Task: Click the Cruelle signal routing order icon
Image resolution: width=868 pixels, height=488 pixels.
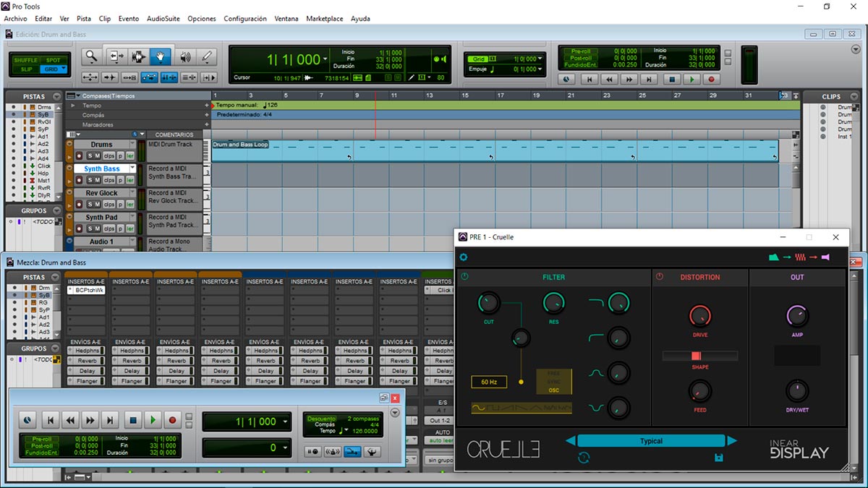Action: [799, 257]
